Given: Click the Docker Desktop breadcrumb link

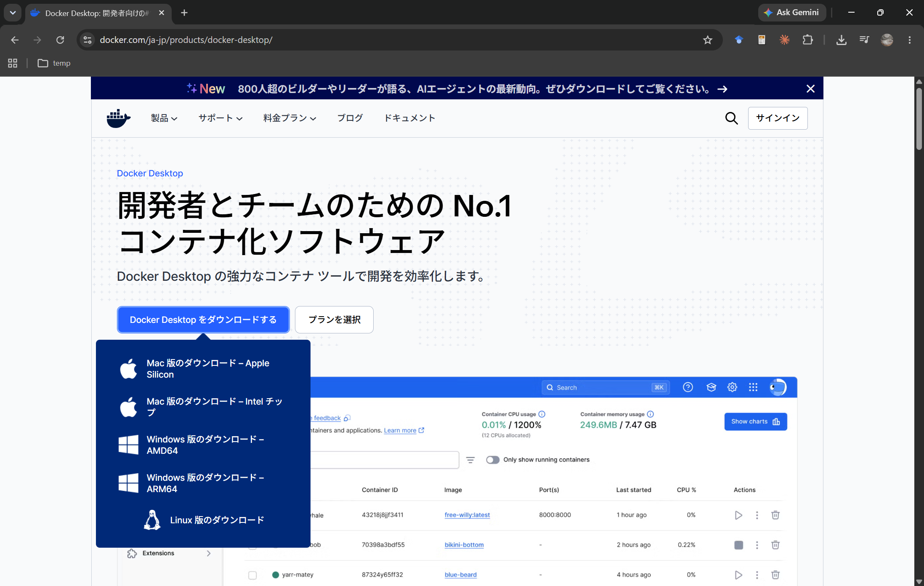Looking at the screenshot, I should 150,173.
